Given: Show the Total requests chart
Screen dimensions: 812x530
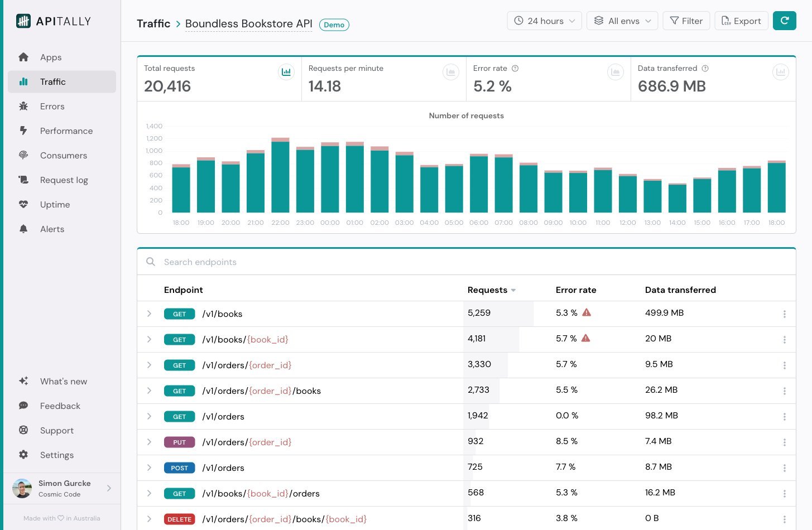Looking at the screenshot, I should [x=286, y=72].
